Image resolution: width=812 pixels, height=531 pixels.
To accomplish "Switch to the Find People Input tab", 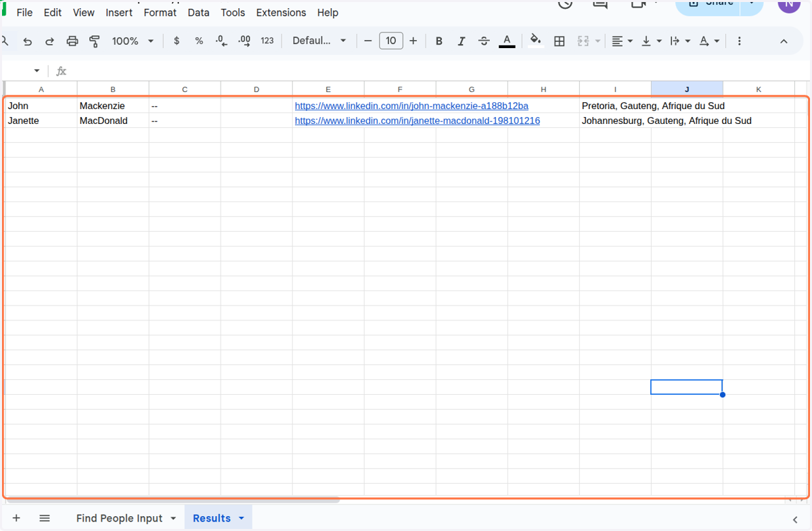I will coord(119,518).
